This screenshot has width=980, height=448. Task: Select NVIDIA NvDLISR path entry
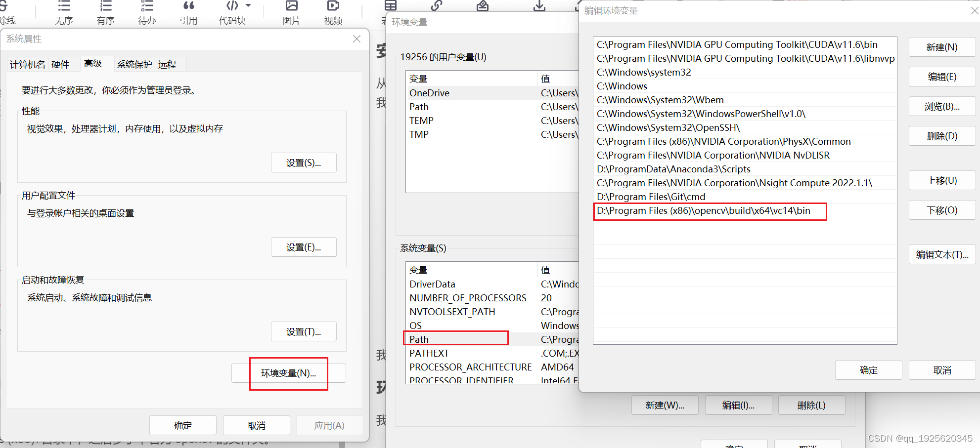(745, 155)
